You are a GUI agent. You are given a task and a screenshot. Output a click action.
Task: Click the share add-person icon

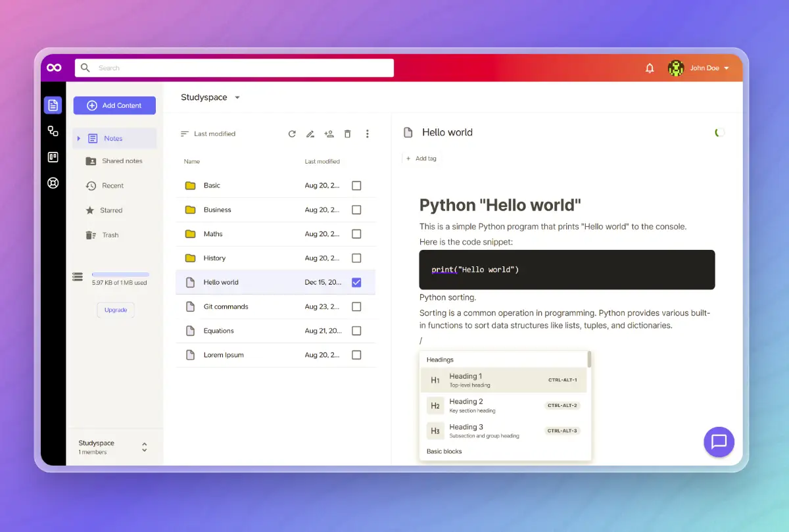[329, 134]
